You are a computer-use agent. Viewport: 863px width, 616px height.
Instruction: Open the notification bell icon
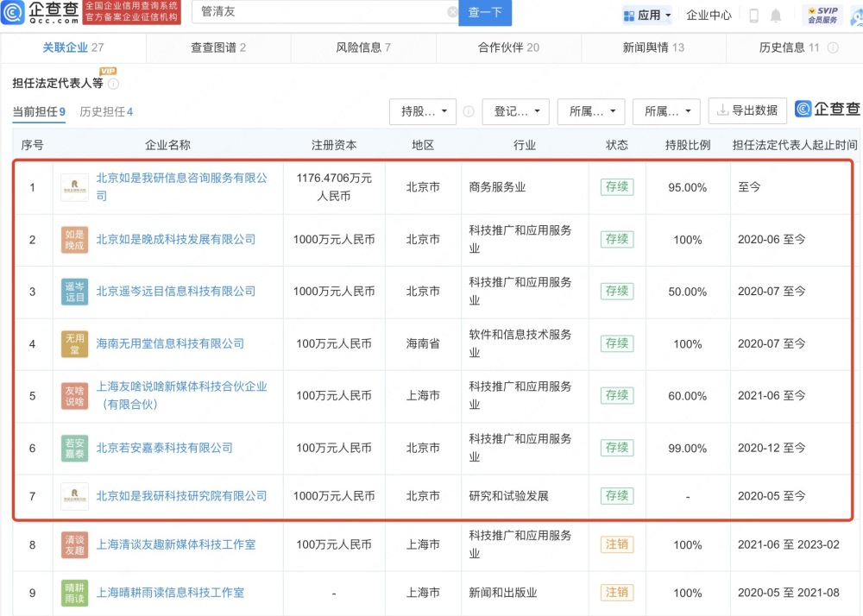point(776,15)
